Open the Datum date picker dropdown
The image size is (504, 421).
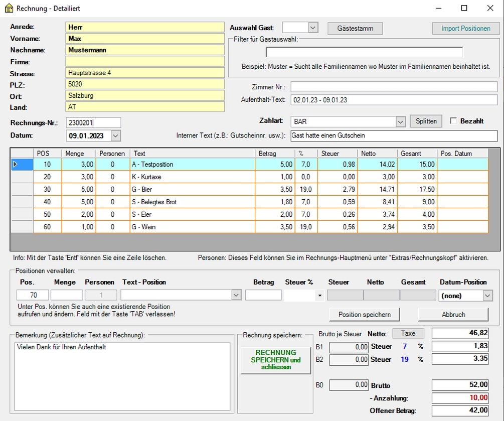point(116,135)
